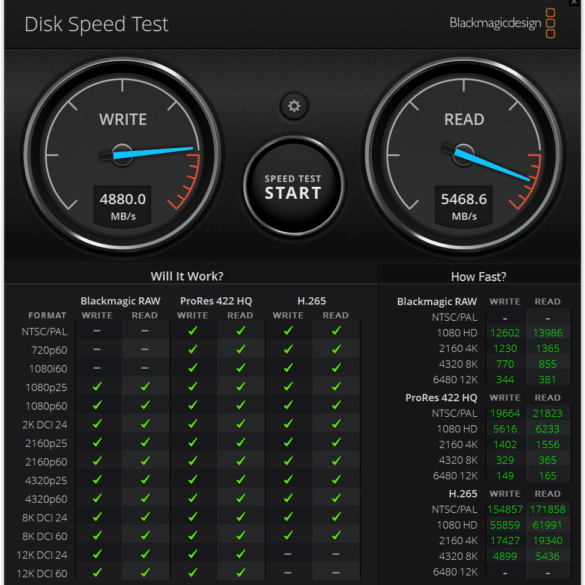Click H.265 2160 4K read value 19340

pyautogui.click(x=547, y=541)
